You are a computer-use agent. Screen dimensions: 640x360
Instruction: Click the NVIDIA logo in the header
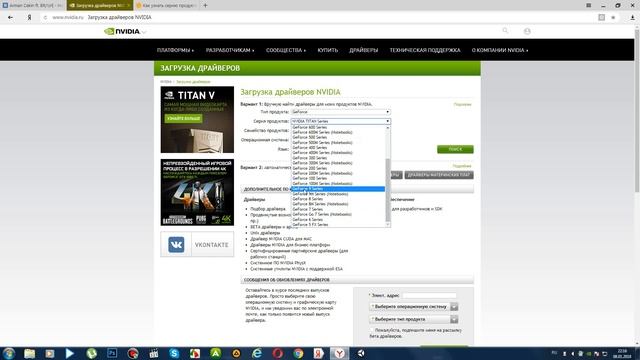(122, 31)
